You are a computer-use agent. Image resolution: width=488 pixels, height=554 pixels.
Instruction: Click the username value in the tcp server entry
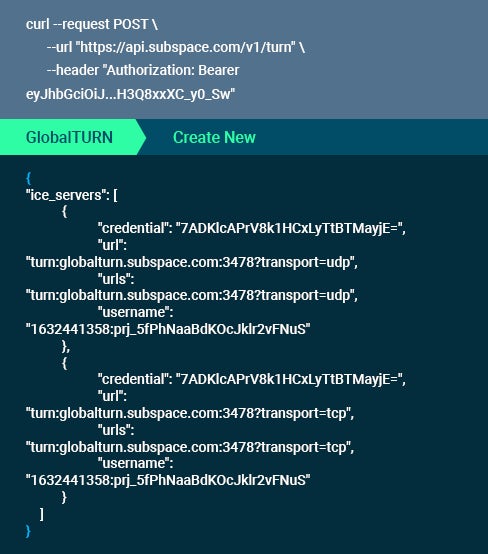pyautogui.click(x=168, y=480)
